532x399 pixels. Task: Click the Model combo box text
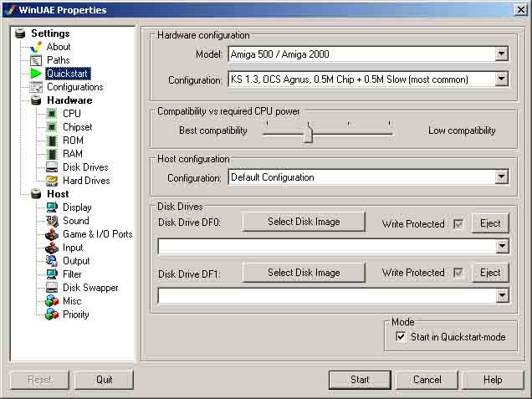coord(280,54)
